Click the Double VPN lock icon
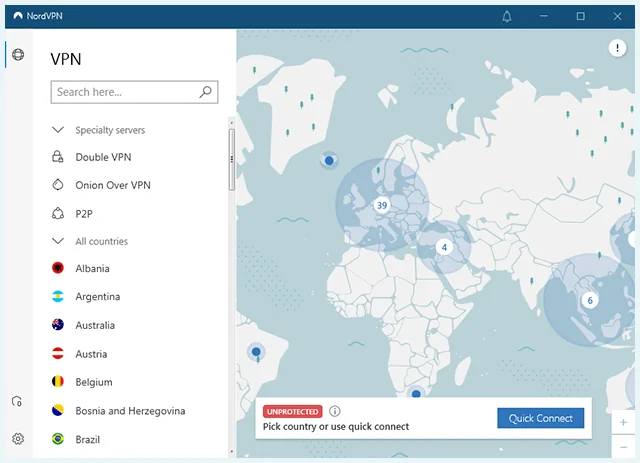 58,157
